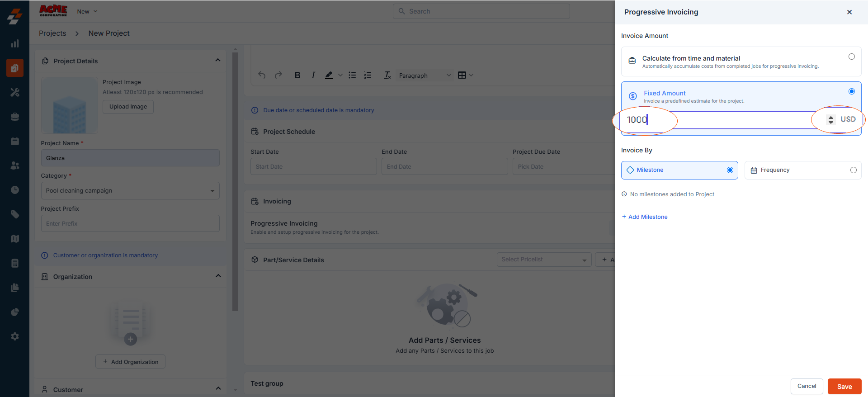Screen dimensions: 868x397
Task: Apply text highlight color
Action: [x=329, y=75]
